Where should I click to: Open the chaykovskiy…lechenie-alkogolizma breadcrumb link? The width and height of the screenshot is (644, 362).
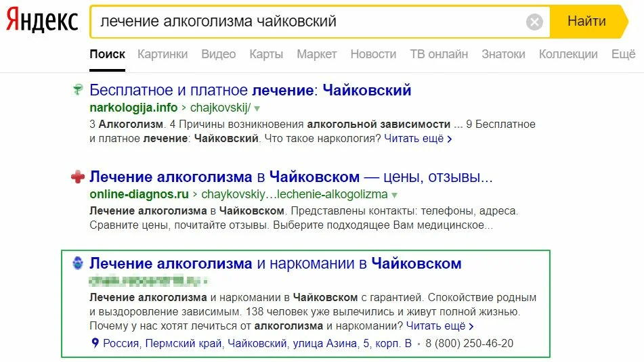295,194
